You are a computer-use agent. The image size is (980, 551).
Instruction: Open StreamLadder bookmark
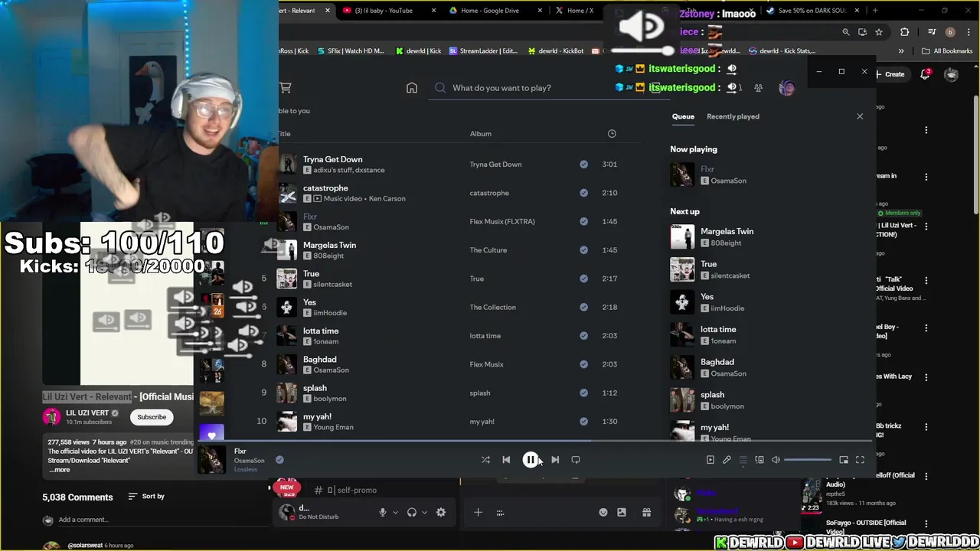pyautogui.click(x=484, y=51)
